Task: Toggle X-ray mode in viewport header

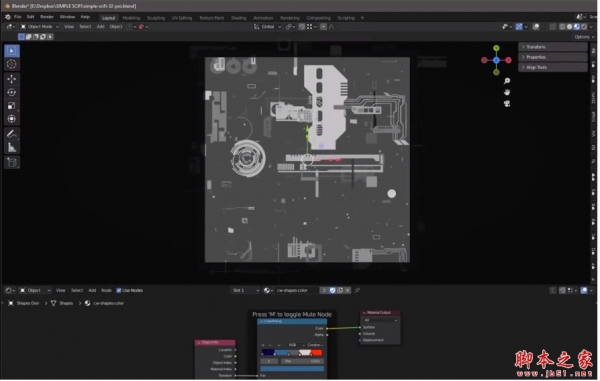Action: (553, 27)
